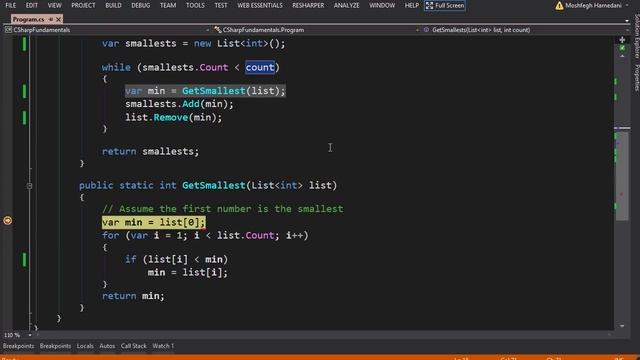Image resolution: width=640 pixels, height=360 pixels.
Task: Click the 'Assume the first number' comment
Action: (x=222, y=209)
